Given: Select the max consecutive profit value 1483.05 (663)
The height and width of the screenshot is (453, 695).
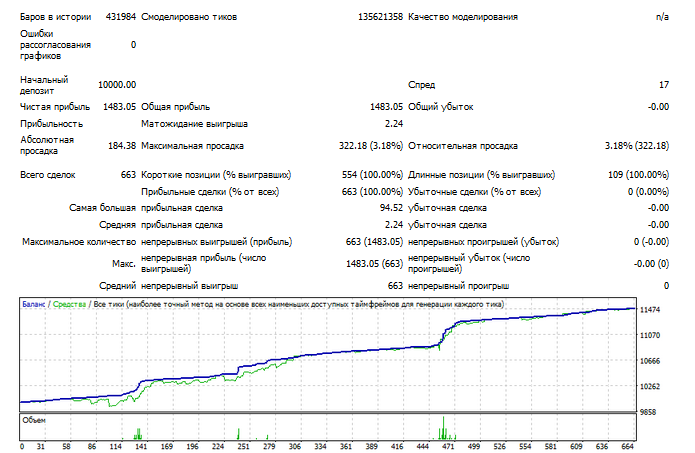Looking at the screenshot, I should pos(375,264).
